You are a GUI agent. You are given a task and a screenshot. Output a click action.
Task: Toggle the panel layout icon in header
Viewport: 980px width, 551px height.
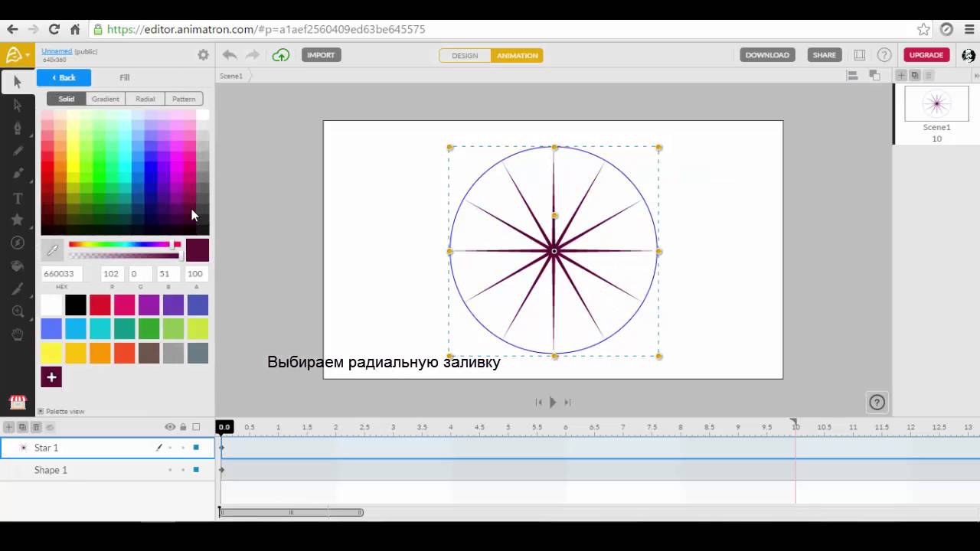pyautogui.click(x=860, y=55)
